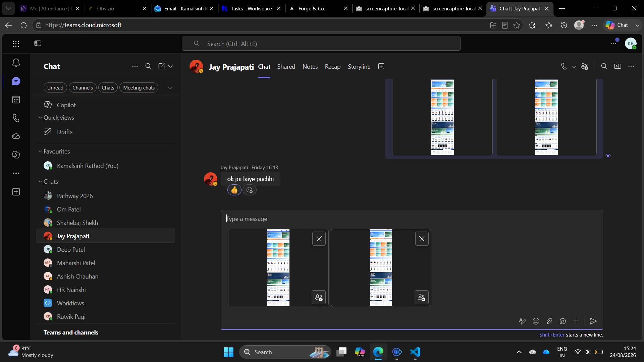Open format options pen icon in composer
The width and height of the screenshot is (644, 362).
pos(522,321)
